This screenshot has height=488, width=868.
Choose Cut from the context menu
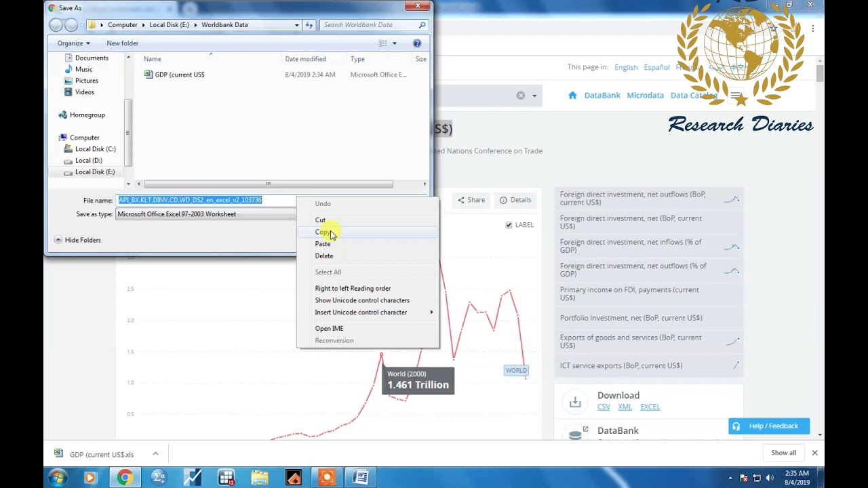point(320,220)
